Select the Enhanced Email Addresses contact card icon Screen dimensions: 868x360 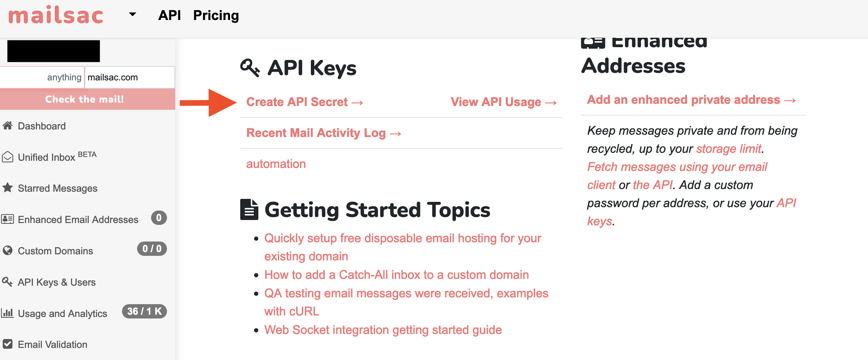(x=8, y=219)
